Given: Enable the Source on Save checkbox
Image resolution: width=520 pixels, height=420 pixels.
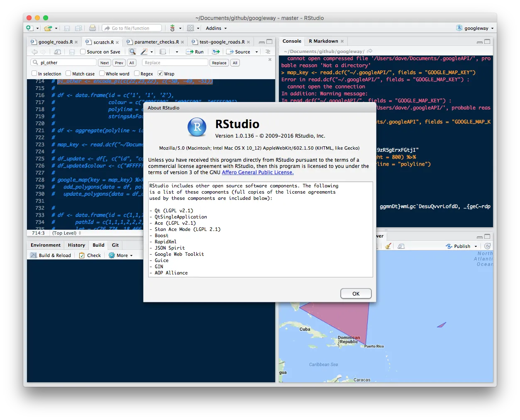Looking at the screenshot, I should pos(83,52).
